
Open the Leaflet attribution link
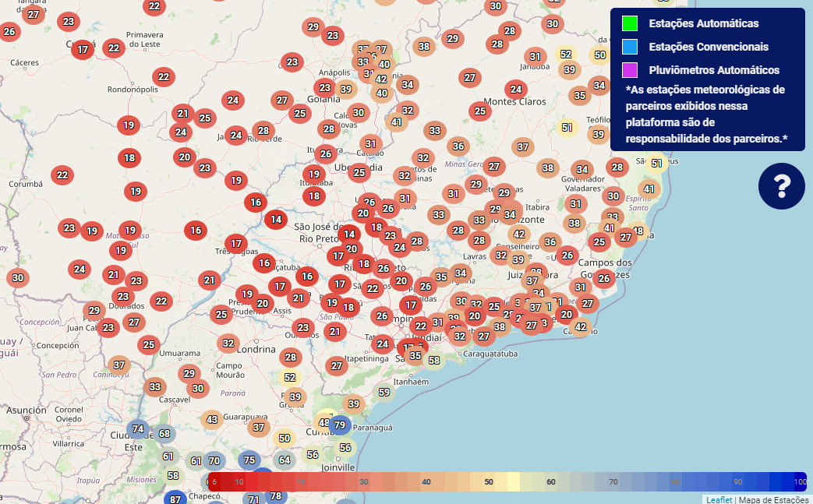coord(719,500)
